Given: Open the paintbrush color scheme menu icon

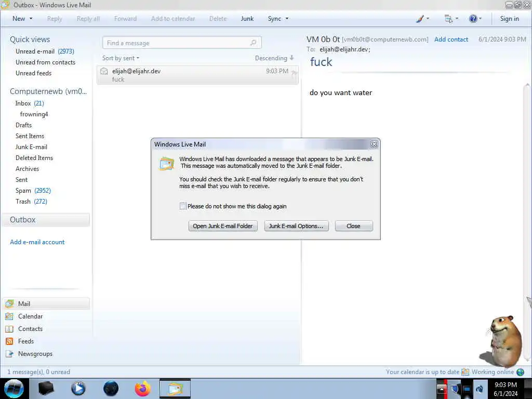Looking at the screenshot, I should tap(420, 19).
